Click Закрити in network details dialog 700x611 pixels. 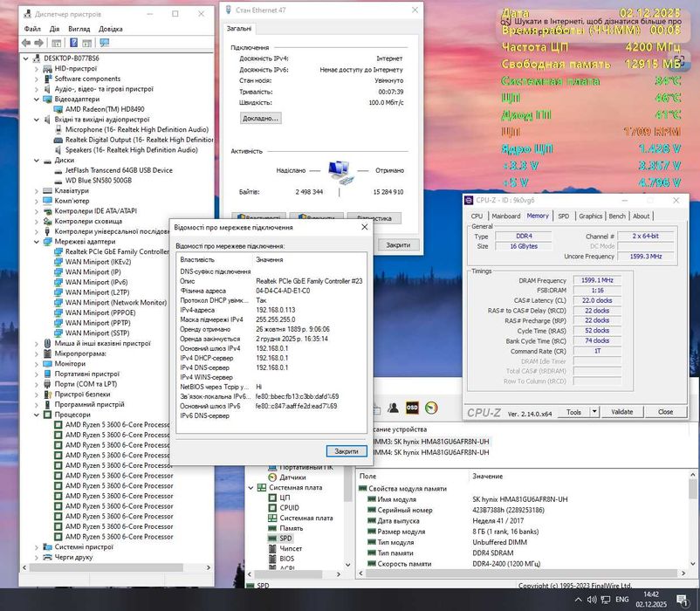coord(347,451)
